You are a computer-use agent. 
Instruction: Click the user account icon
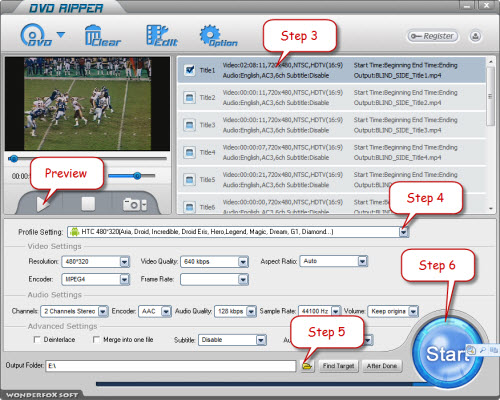coord(475,36)
